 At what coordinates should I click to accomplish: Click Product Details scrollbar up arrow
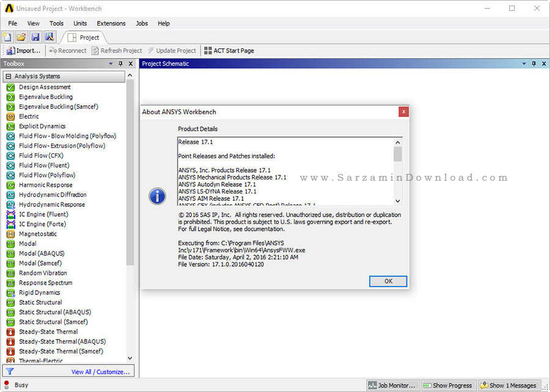397,142
